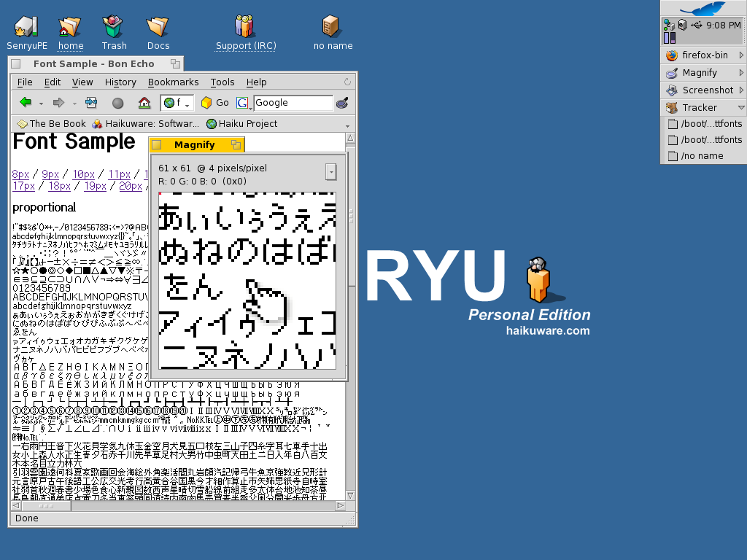
Task: Click Go button next to address bar
Action: click(215, 103)
